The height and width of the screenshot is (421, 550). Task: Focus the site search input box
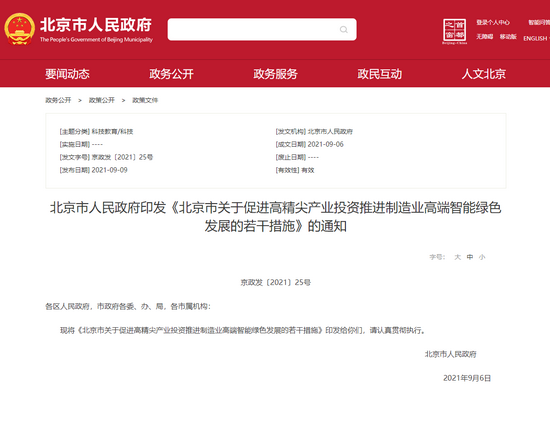tap(262, 29)
